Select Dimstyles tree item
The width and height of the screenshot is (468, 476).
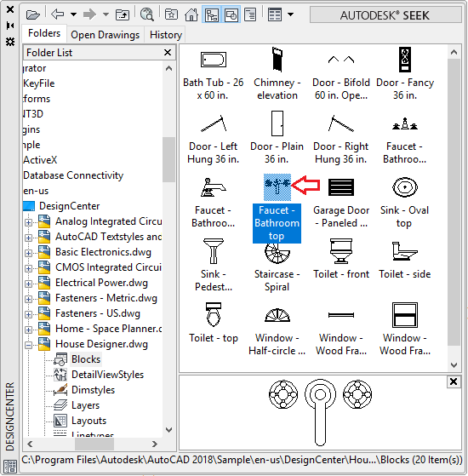coord(93,390)
